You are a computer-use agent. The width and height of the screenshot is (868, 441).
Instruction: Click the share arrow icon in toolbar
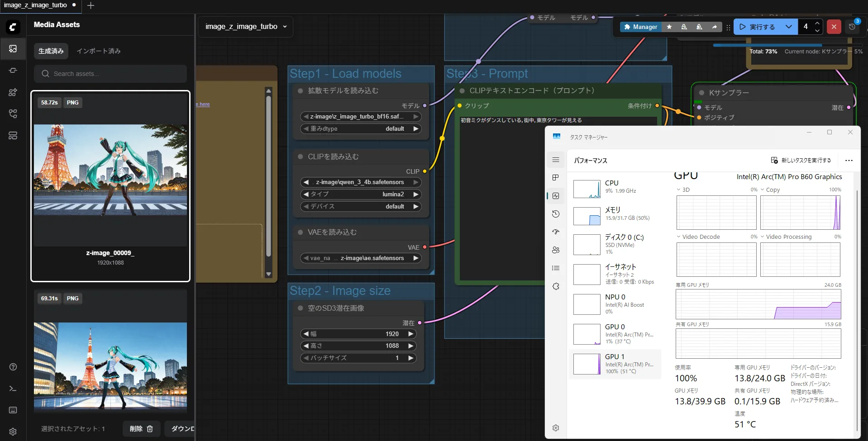[714, 27]
